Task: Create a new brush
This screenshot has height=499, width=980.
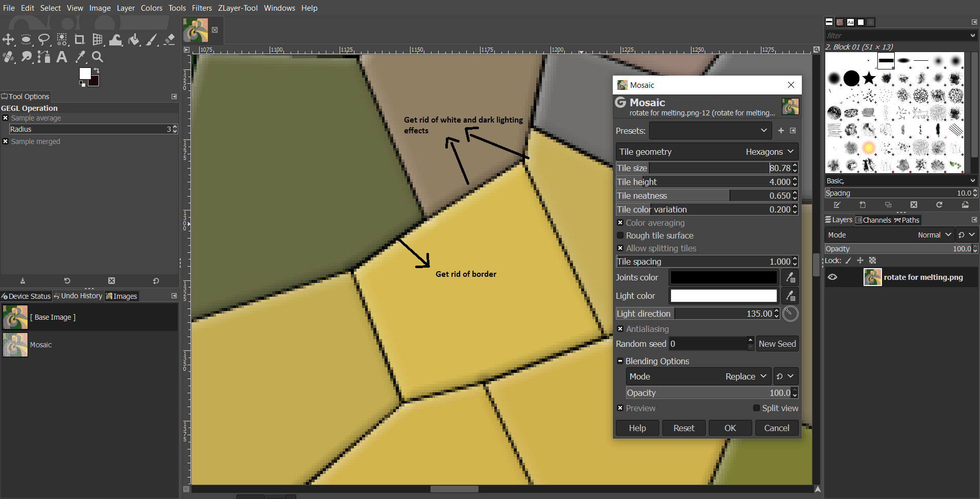Action: (x=863, y=205)
